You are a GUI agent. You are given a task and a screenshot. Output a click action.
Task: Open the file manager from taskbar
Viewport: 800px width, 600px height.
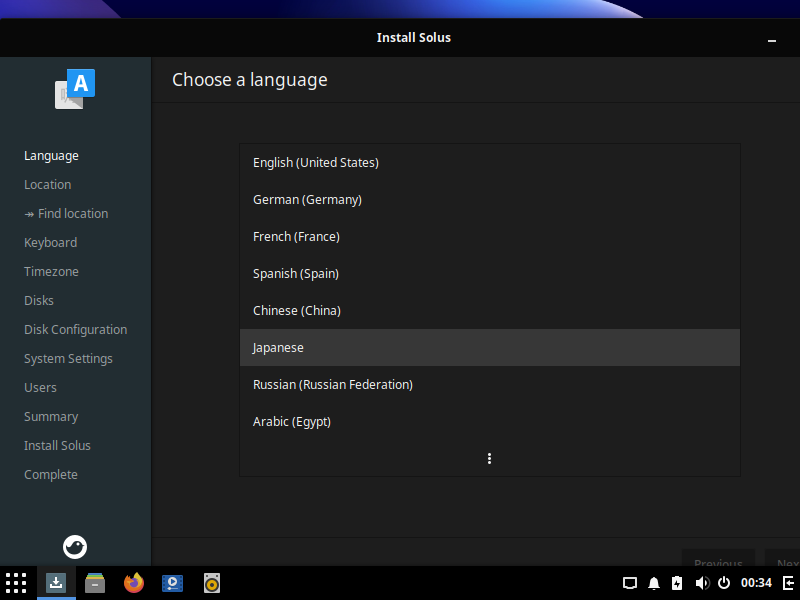pyautogui.click(x=95, y=583)
